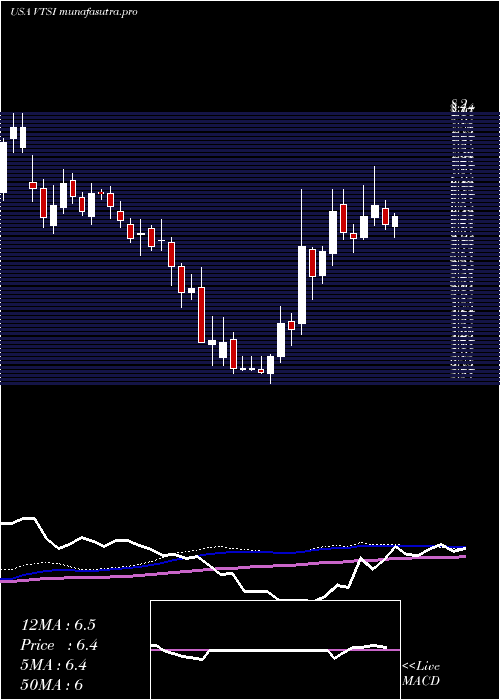Image resolution: width=500 pixels, height=700 pixels.
Task: Select the '12MA : 6.5' value label
Action: [x=58, y=625]
